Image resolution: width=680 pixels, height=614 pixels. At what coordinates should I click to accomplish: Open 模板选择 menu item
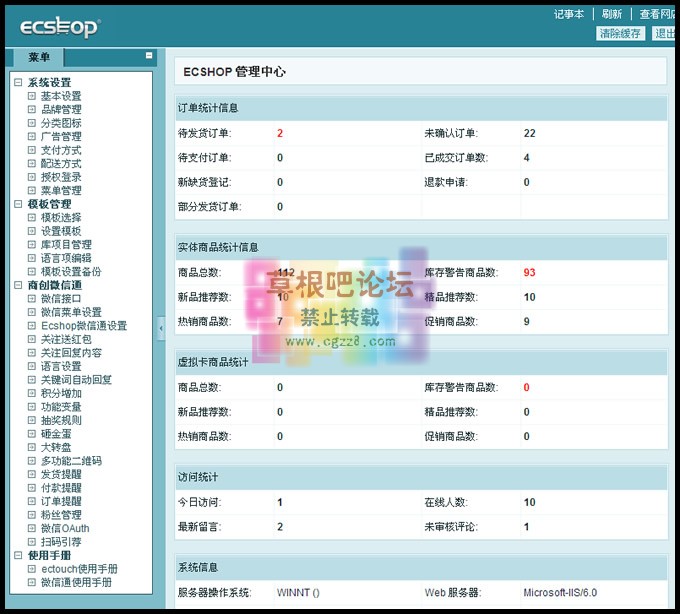tap(61, 218)
